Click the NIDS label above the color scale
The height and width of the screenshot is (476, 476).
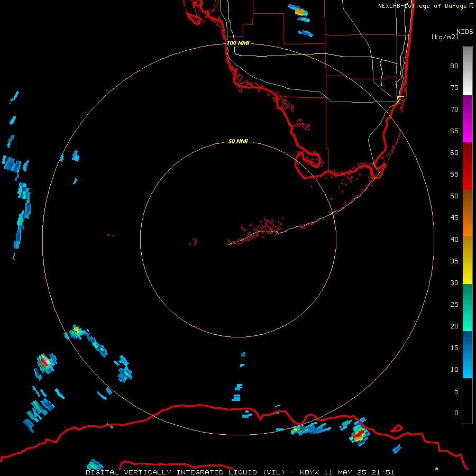click(x=465, y=32)
